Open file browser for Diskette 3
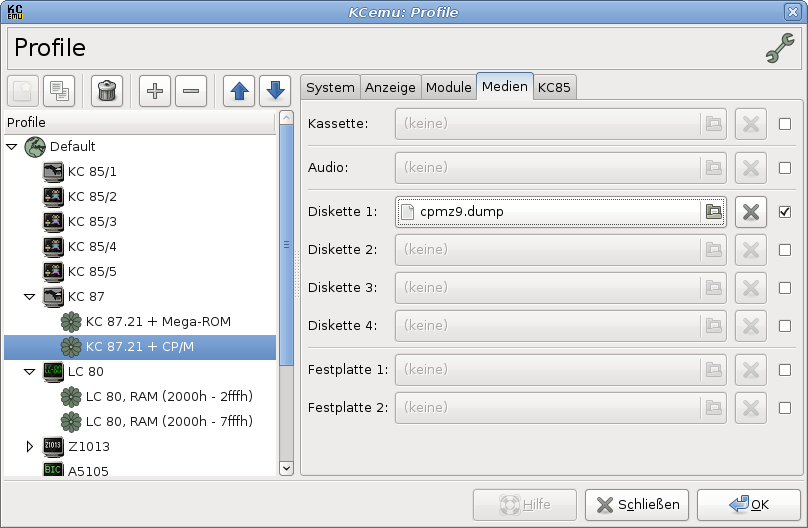808x528 pixels. [714, 288]
